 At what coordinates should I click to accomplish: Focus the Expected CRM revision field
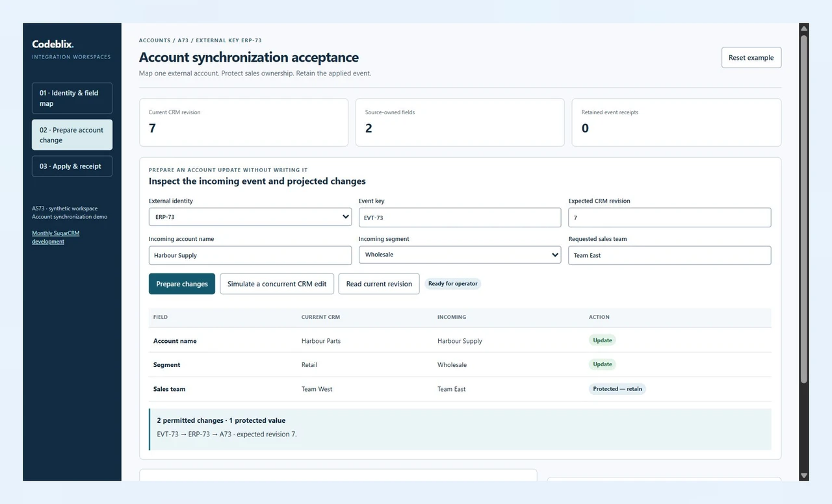(669, 218)
